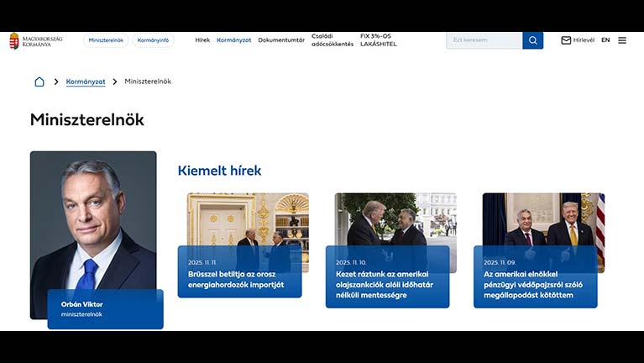Go to the home breadcrumb icon

pos(39,82)
